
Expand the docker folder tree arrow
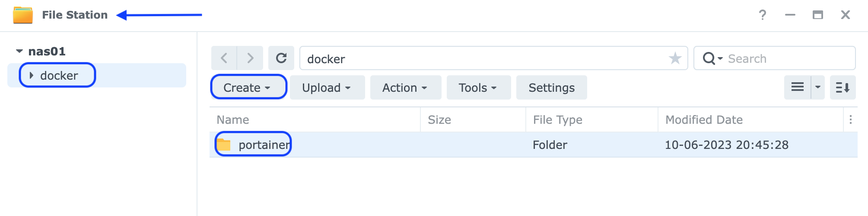coord(32,75)
